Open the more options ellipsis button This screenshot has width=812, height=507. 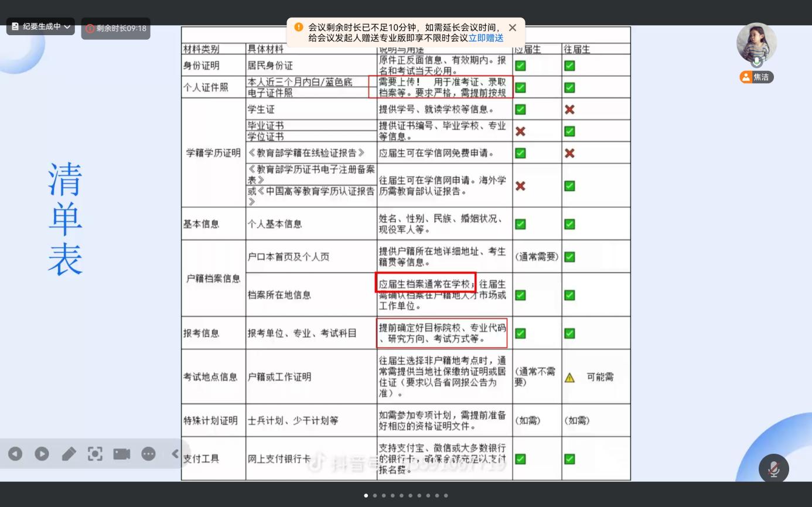tap(148, 454)
